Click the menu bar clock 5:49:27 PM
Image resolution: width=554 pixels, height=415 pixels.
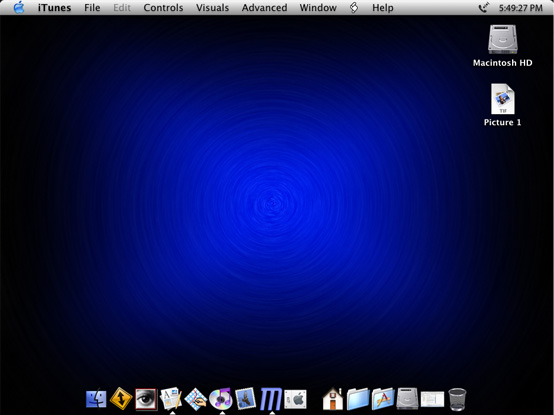(x=520, y=8)
